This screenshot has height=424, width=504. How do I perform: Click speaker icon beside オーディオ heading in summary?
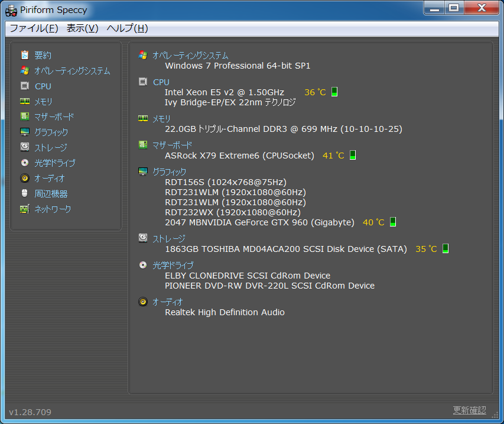click(143, 302)
